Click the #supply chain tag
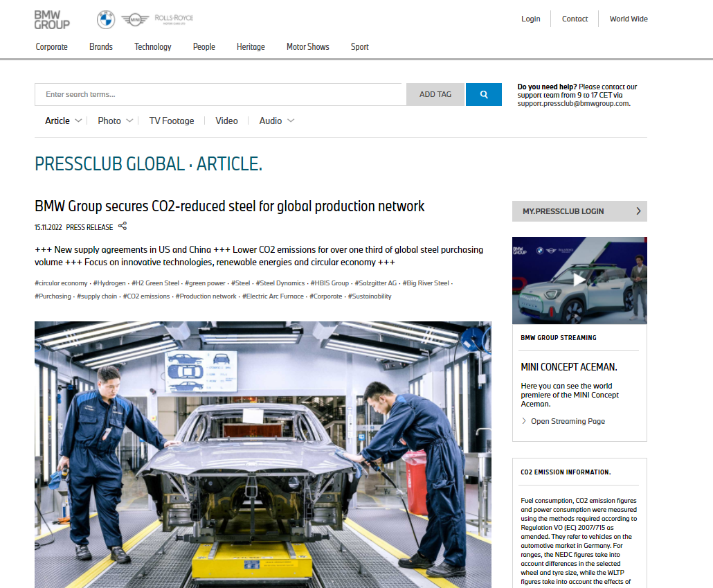 click(x=97, y=296)
